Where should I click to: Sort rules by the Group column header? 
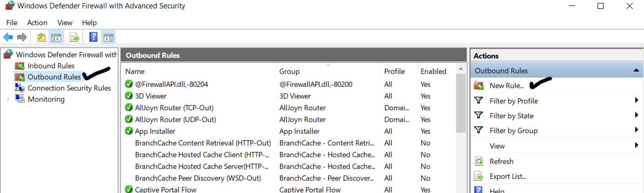[x=327, y=71]
